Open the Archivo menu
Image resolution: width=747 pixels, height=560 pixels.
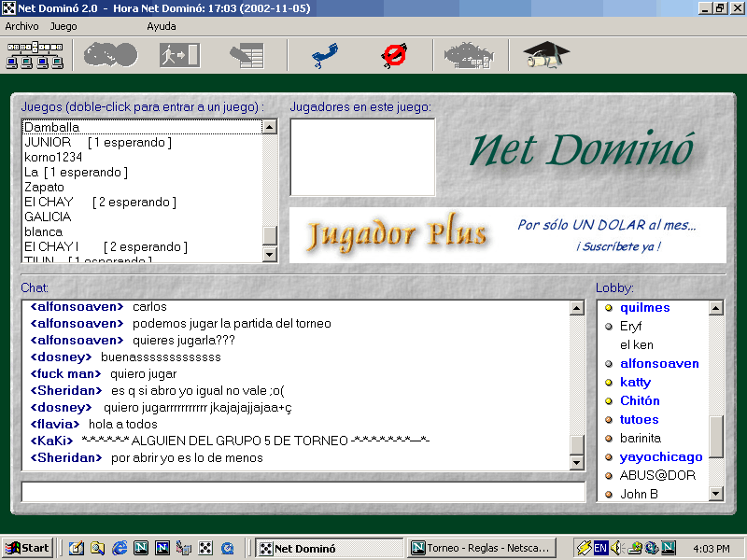21,26
